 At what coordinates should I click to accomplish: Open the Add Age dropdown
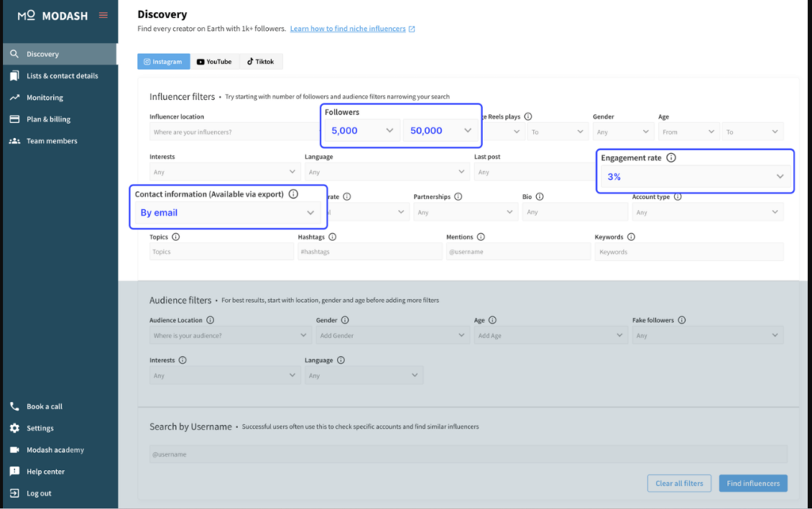(x=551, y=335)
